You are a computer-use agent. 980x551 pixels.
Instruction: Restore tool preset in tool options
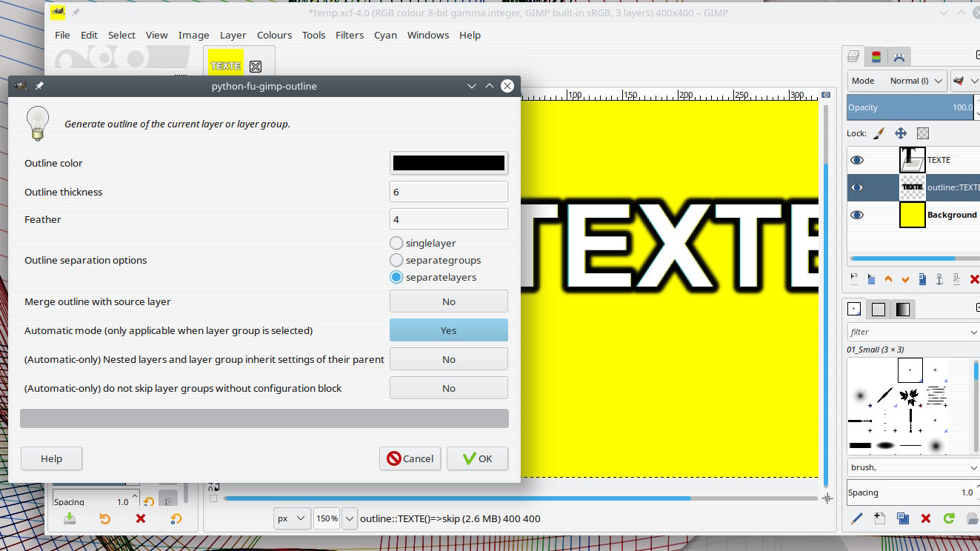(104, 518)
